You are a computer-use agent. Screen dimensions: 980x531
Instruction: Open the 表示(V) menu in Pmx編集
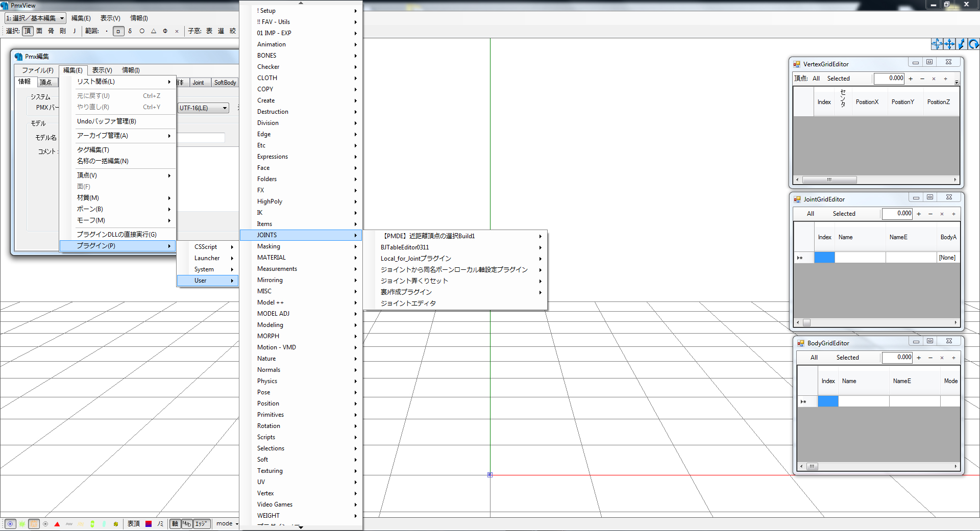coord(101,70)
